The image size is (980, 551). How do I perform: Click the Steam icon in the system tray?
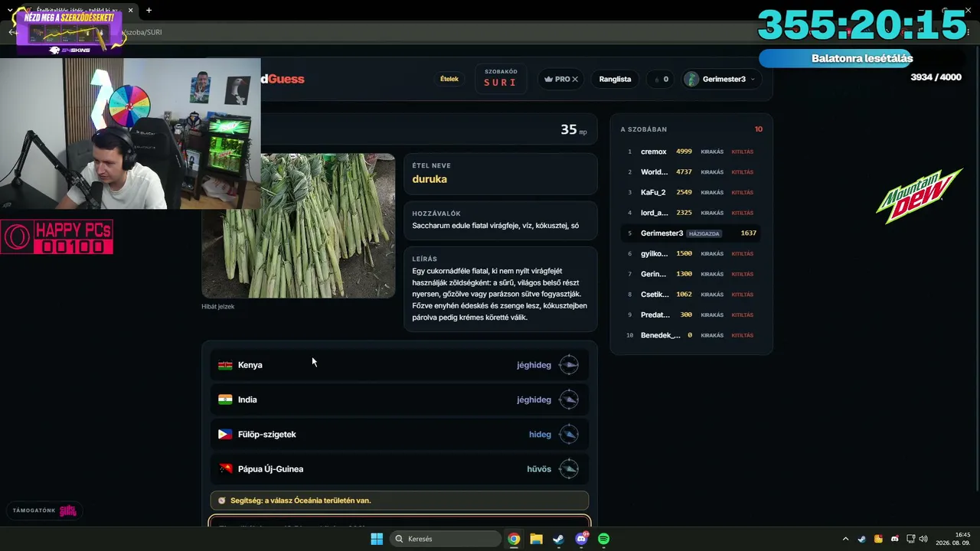862,539
